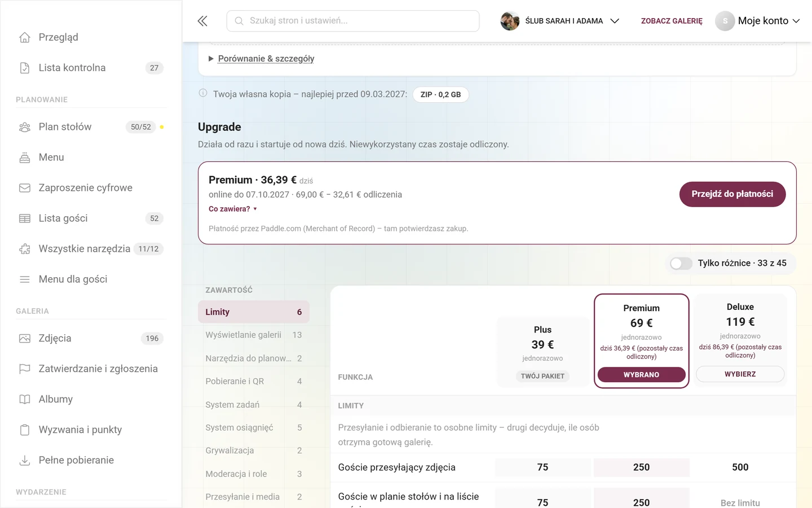Screen dimensions: 812x508
Task: Click the Plan stołów people icon
Action: (25, 127)
